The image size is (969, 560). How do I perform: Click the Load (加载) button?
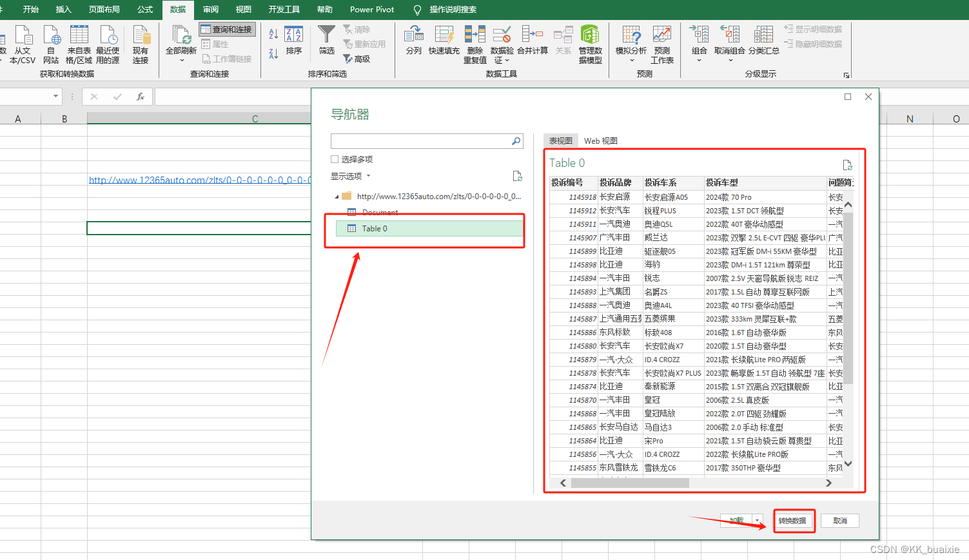point(736,520)
